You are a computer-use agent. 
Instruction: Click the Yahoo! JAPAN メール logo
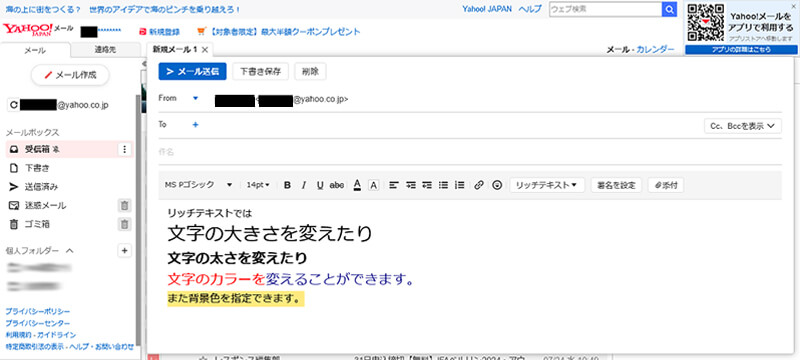coord(38,30)
